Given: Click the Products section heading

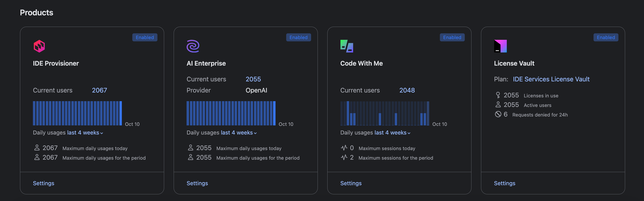Looking at the screenshot, I should tap(36, 12).
